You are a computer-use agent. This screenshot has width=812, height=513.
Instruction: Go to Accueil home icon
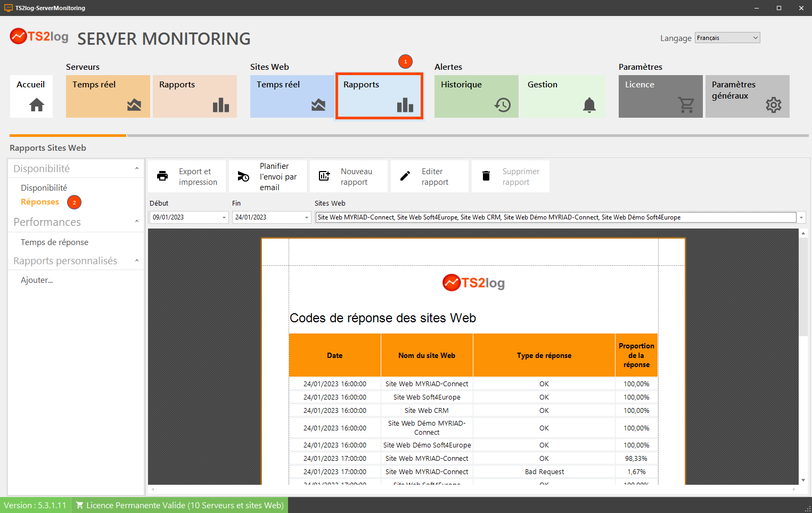coord(37,105)
